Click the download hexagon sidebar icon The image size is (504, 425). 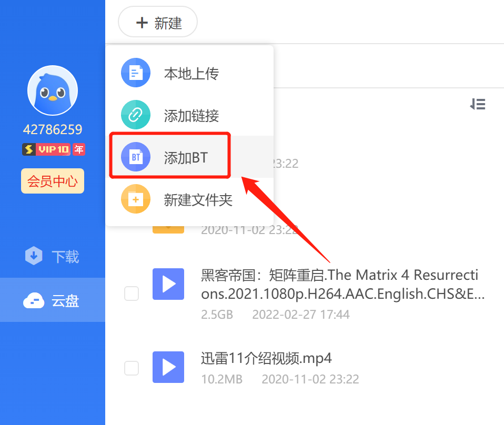pyautogui.click(x=34, y=256)
